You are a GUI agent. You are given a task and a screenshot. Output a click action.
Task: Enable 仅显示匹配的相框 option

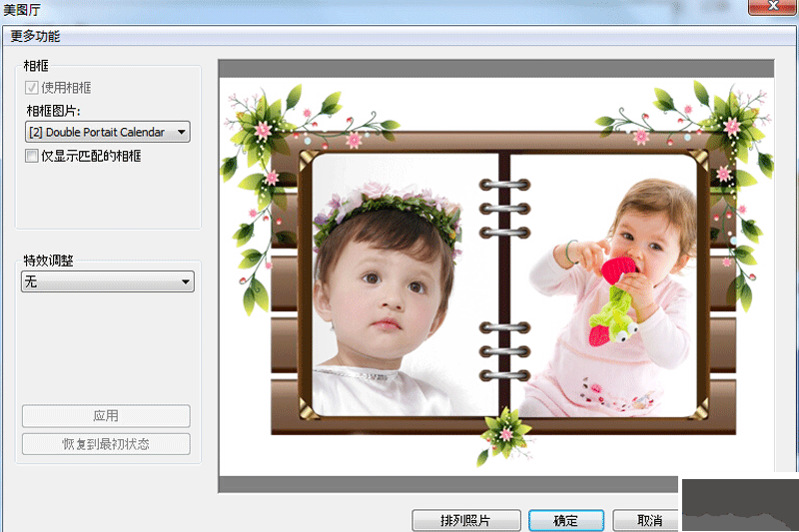(x=32, y=156)
